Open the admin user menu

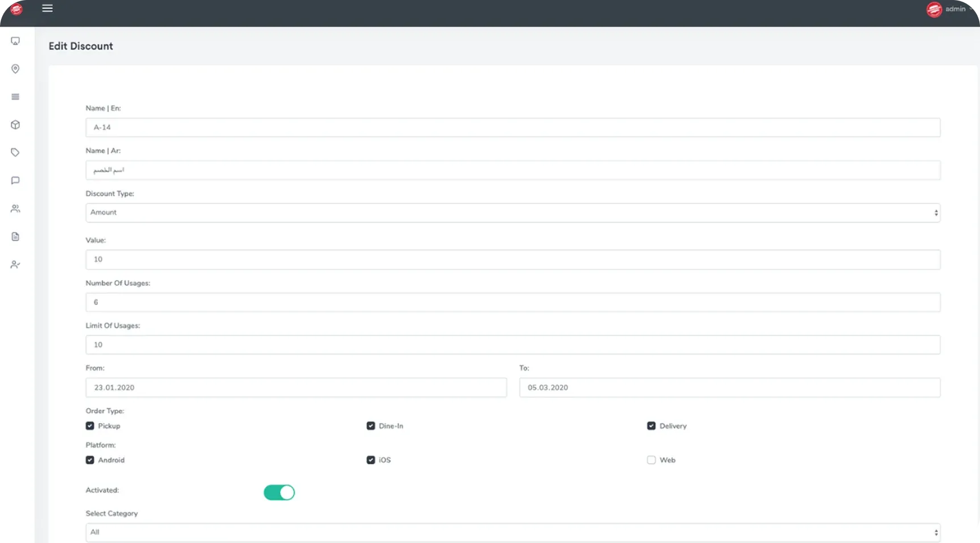(950, 9)
